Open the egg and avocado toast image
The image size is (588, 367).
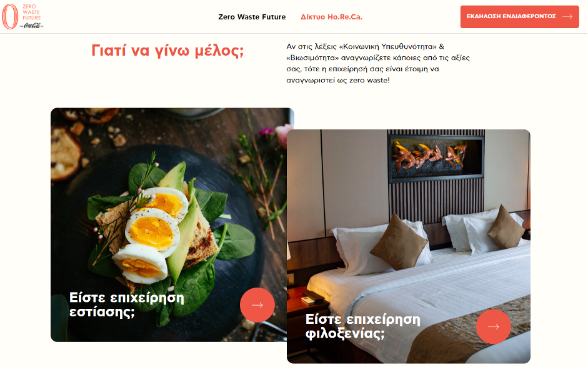pyautogui.click(x=169, y=225)
